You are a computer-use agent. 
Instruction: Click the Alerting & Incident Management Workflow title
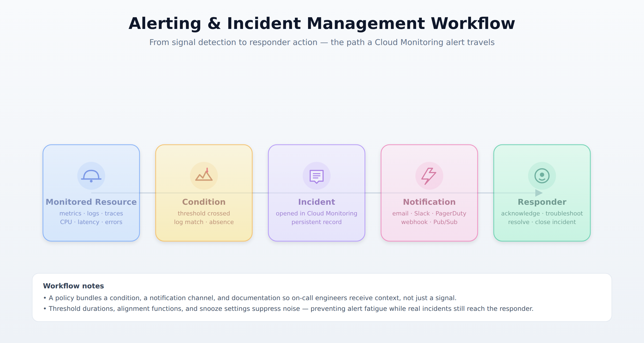coord(322,23)
